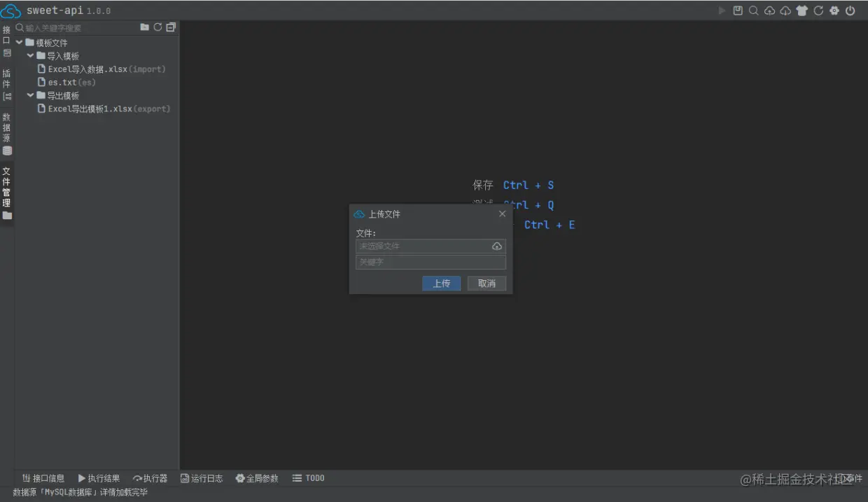Image resolution: width=868 pixels, height=502 pixels.
Task: Click the status text 数据源 MySQL数据库
Action: 80,493
